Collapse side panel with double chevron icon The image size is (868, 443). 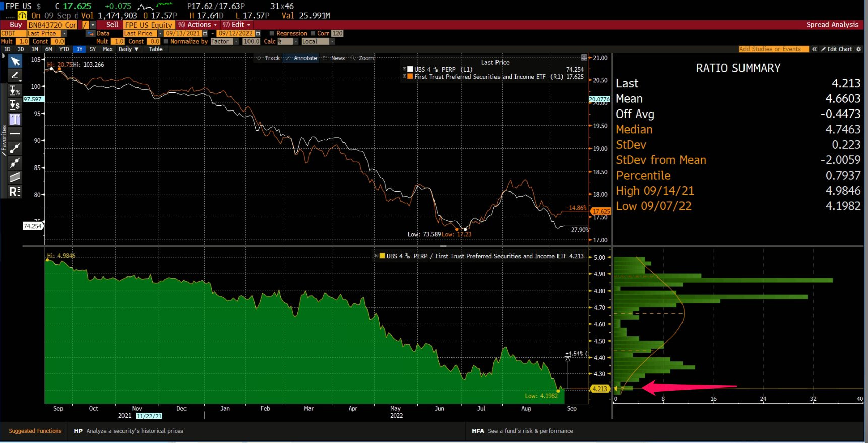click(814, 49)
